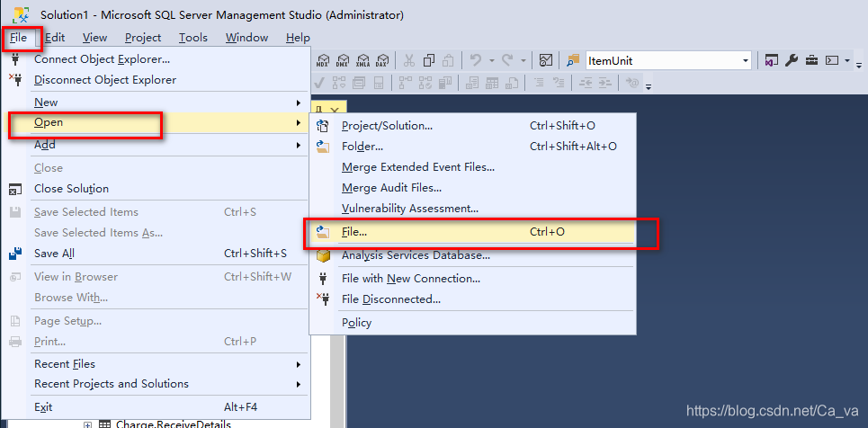Click the Comment out lines icon
Viewport: 868px width, 428px height.
(539, 83)
